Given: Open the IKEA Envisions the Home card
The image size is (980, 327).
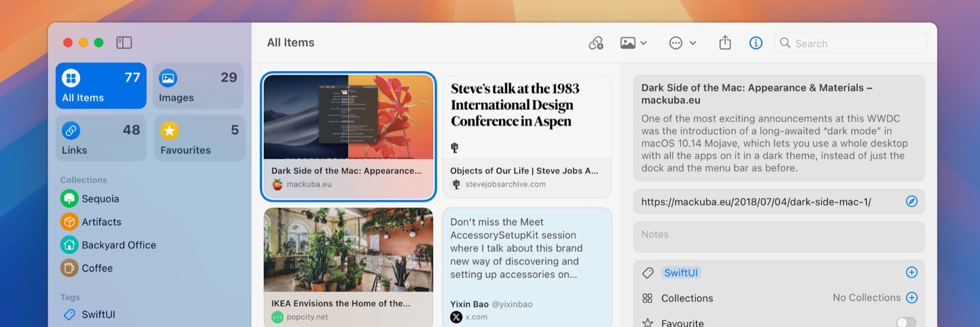Looking at the screenshot, I should click(x=348, y=267).
